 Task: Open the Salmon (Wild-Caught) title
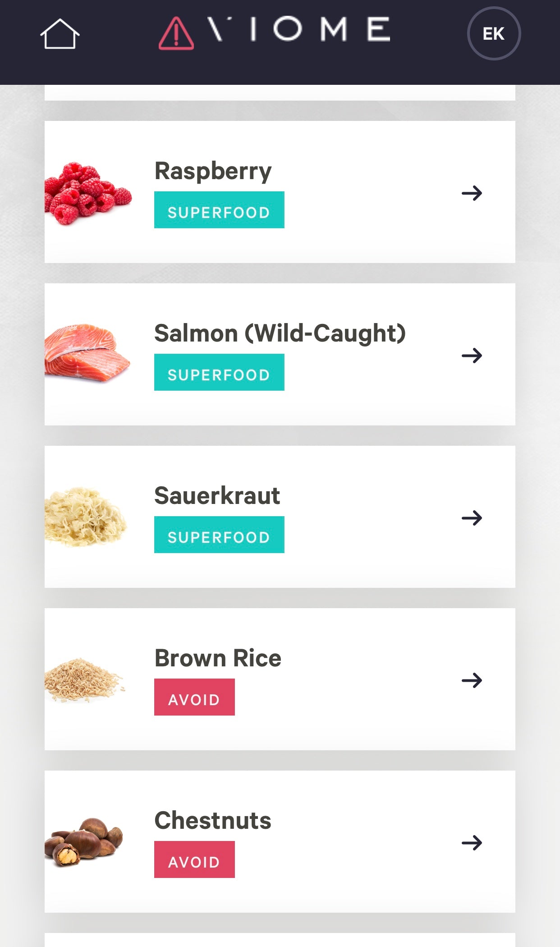click(280, 333)
